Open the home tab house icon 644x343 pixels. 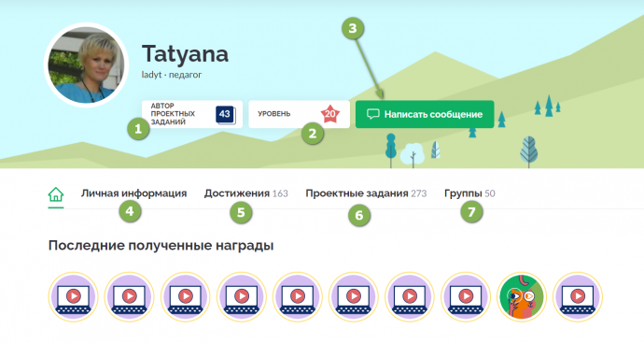point(56,194)
